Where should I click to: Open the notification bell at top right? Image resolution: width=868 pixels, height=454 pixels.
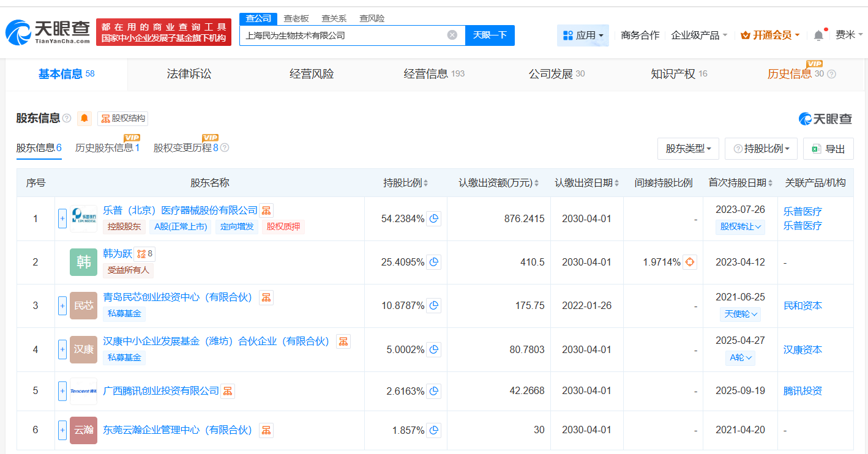pyautogui.click(x=818, y=35)
